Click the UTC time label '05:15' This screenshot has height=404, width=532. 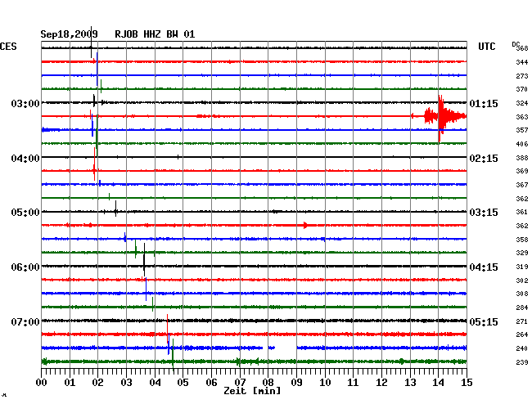(x=484, y=321)
